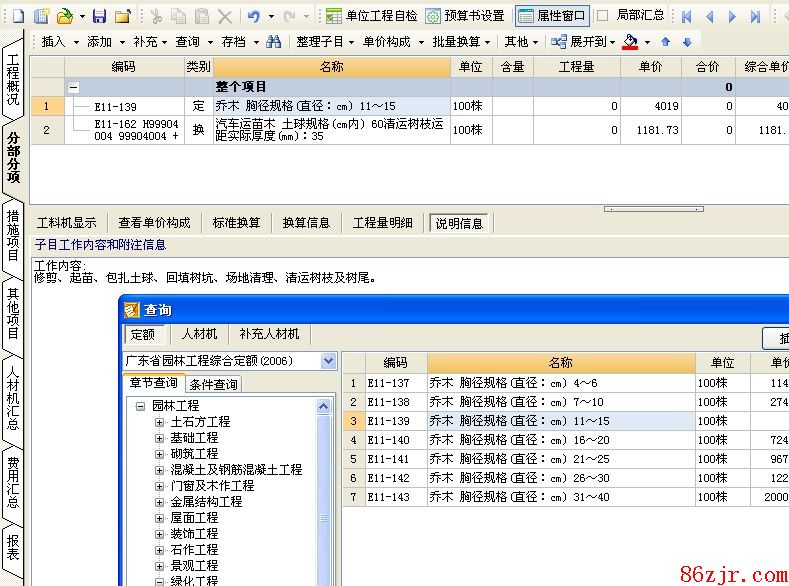The width and height of the screenshot is (789, 586).
Task: Click the blue move-up arrow icon
Action: point(666,42)
